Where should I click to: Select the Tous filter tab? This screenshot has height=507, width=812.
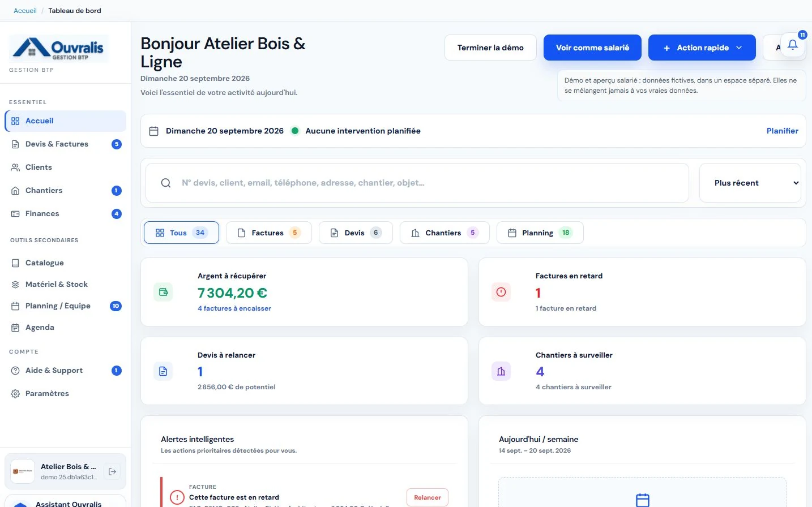tap(181, 233)
